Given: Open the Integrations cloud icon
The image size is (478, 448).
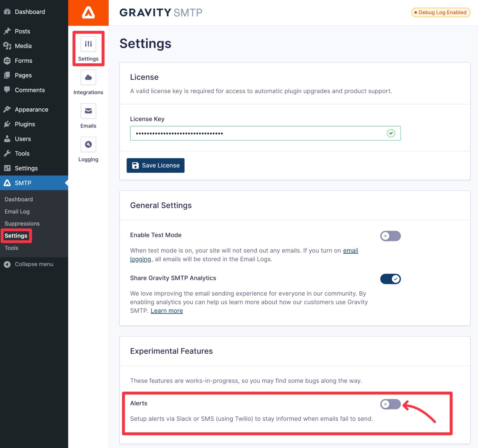Looking at the screenshot, I should point(88,77).
